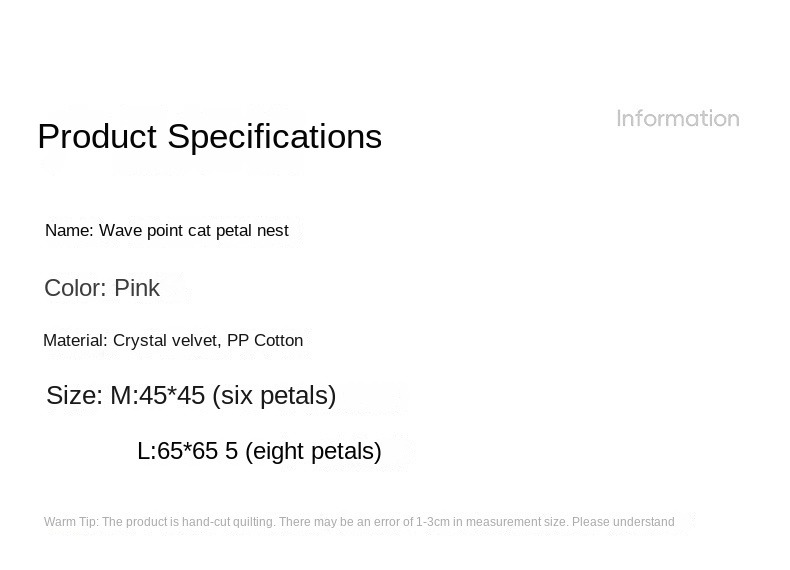
Task: Select the L:65*65 5 size value
Action: pyautogui.click(x=187, y=451)
